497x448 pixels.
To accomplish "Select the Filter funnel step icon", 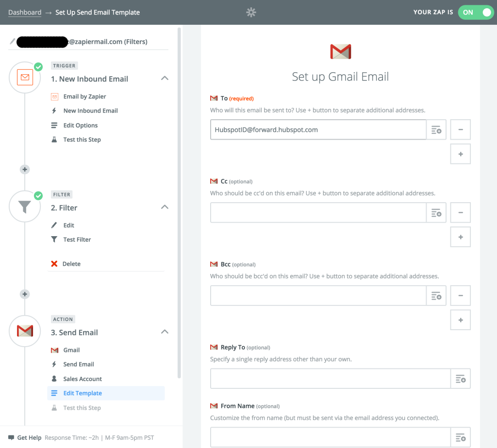I will [x=25, y=207].
